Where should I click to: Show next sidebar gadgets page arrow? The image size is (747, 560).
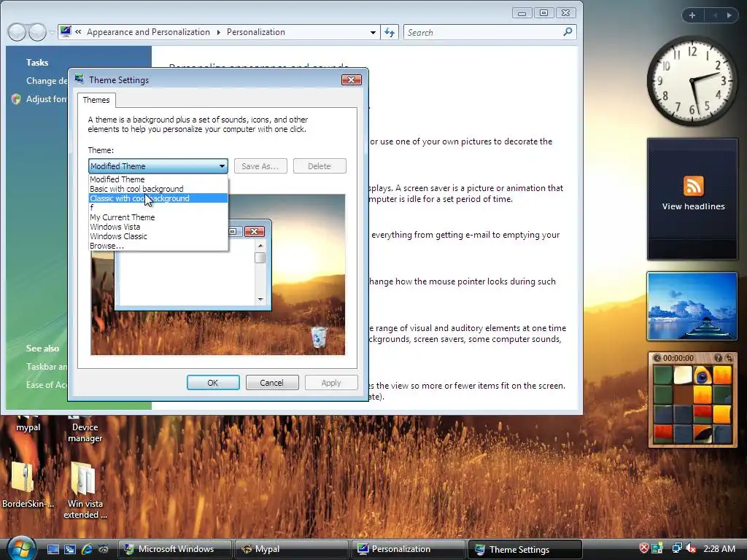coord(729,15)
